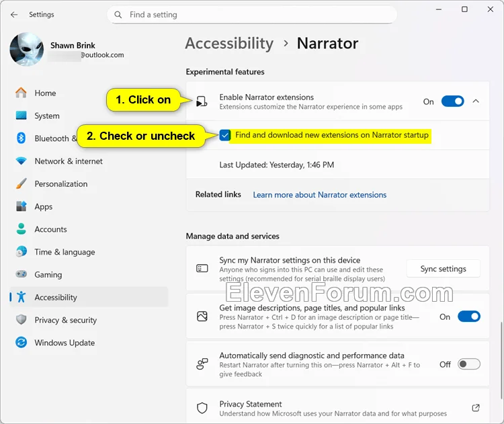Click the Sync settings button
The width and height of the screenshot is (504, 424).
coord(444,269)
